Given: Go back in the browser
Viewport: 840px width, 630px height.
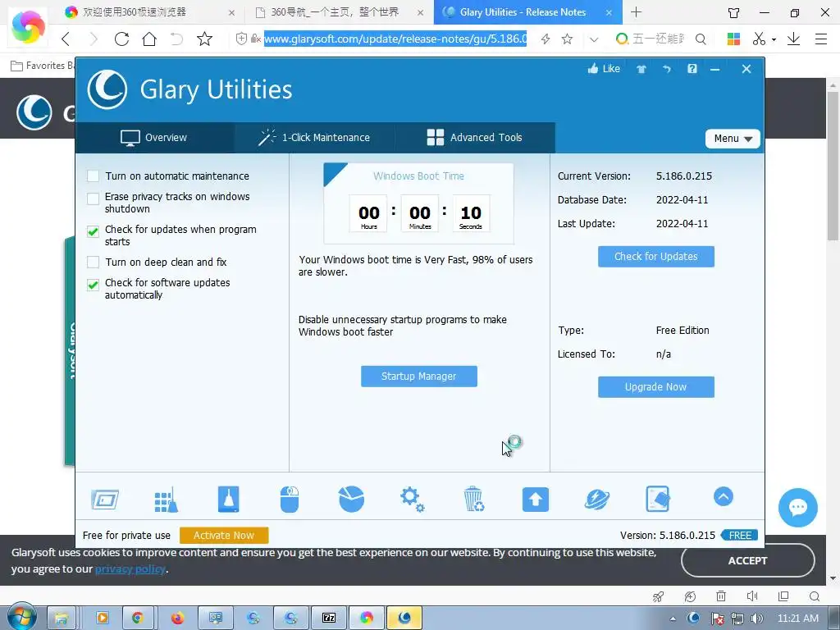Looking at the screenshot, I should [x=66, y=39].
